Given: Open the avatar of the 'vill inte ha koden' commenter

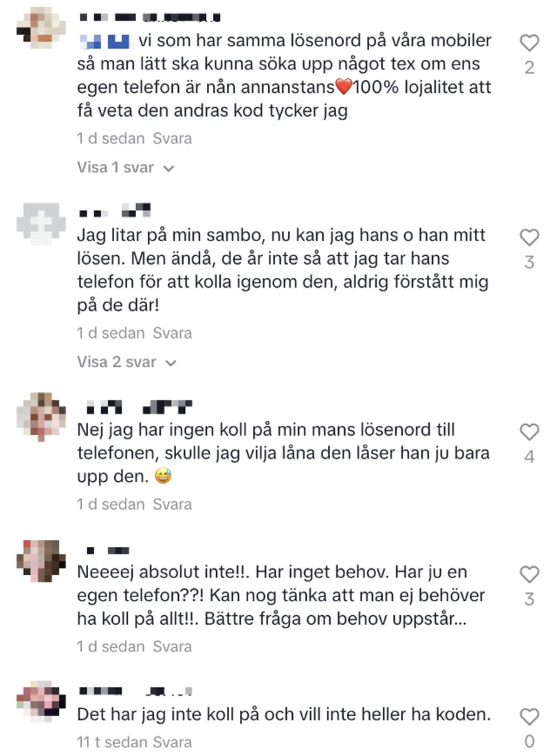Looking at the screenshot, I should click(41, 702).
